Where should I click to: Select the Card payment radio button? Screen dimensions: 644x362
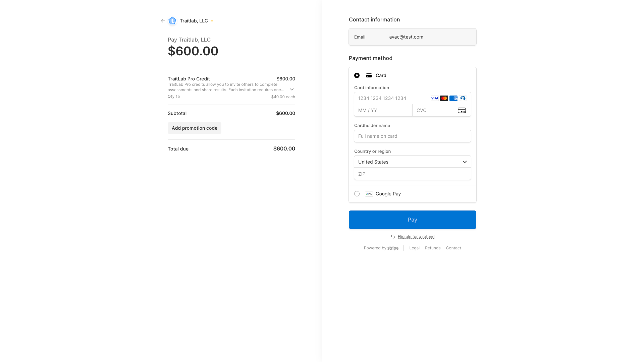pyautogui.click(x=357, y=75)
